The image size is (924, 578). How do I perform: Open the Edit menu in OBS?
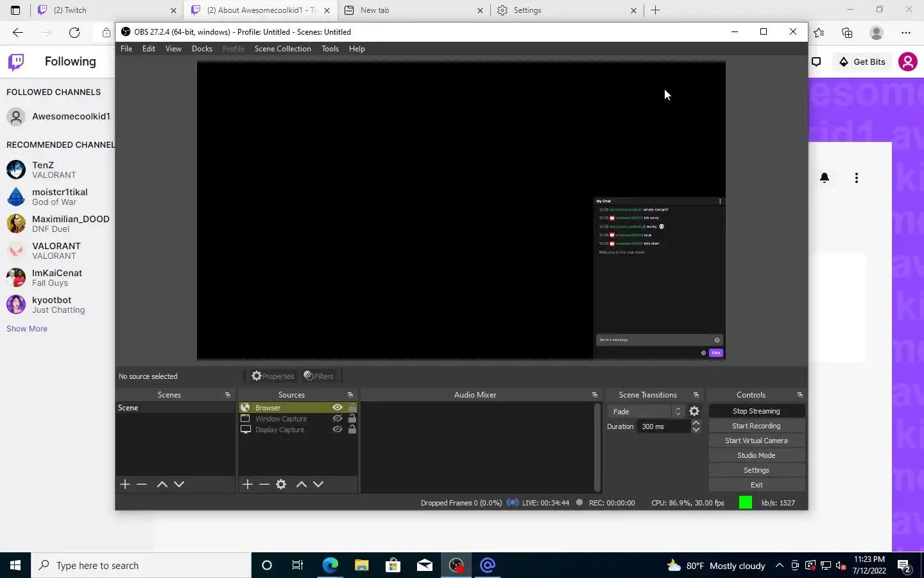pos(149,49)
